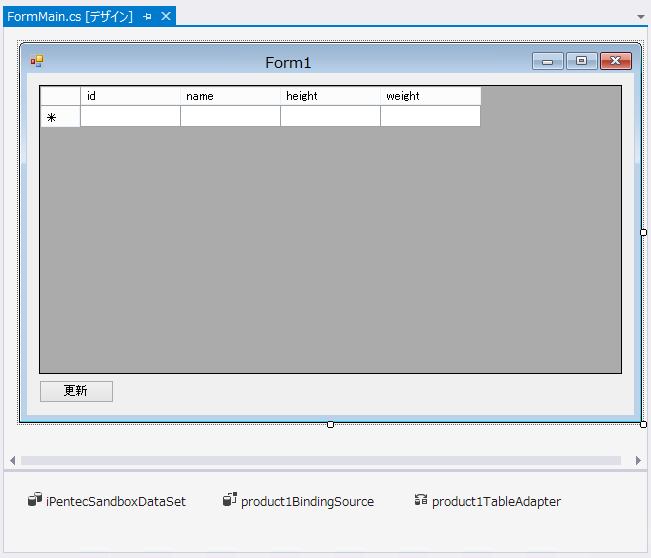651x558 pixels.
Task: Click the Form1 red close button
Action: (616, 61)
